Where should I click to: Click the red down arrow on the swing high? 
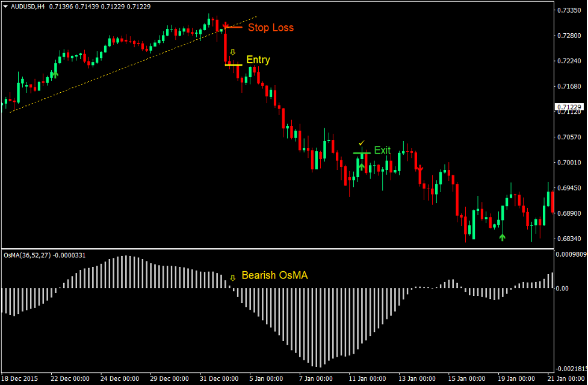[226, 25]
